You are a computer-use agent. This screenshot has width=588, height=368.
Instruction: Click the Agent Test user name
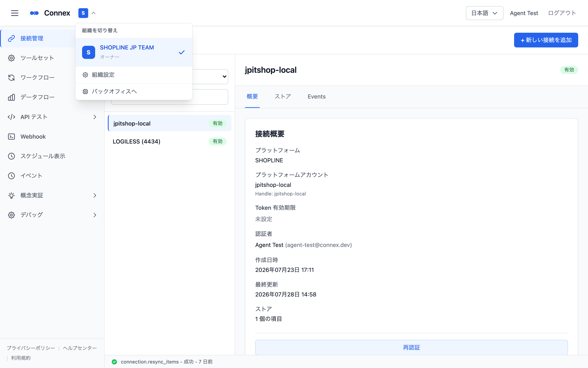click(x=524, y=13)
